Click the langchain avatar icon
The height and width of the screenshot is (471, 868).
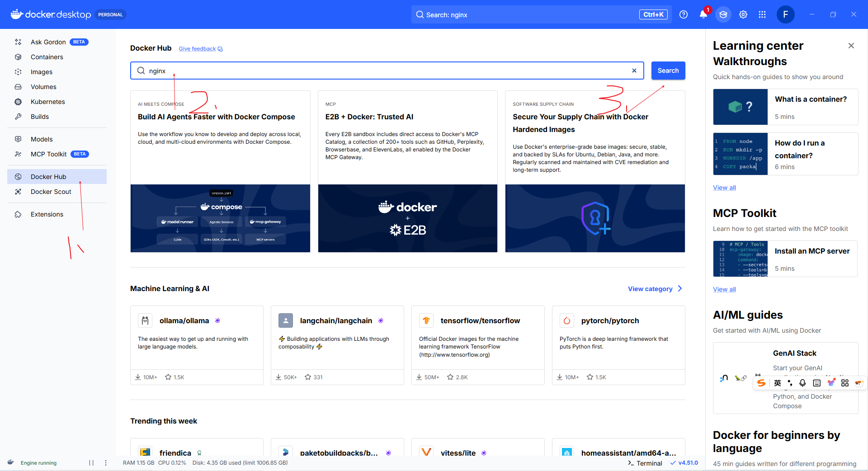286,320
